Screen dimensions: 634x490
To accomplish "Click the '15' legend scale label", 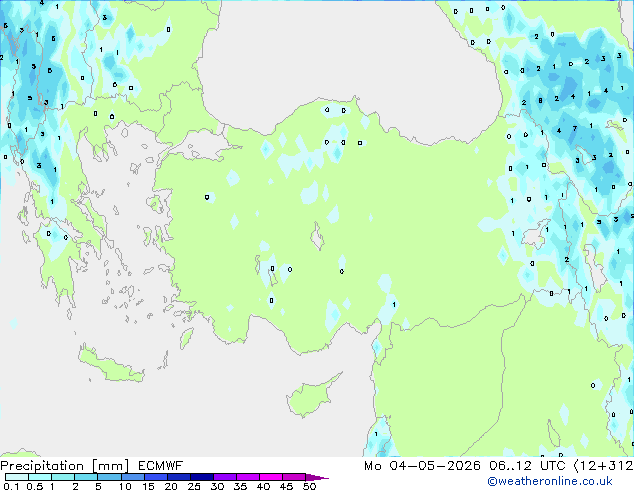I will coord(148,486).
